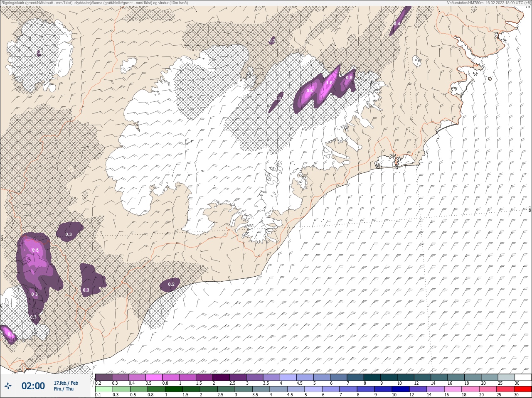Image resolution: width=532 pixels, height=398 pixels.
Task: Pick the dark green 1 swatch, bottom legend row
Action: tap(173, 389)
